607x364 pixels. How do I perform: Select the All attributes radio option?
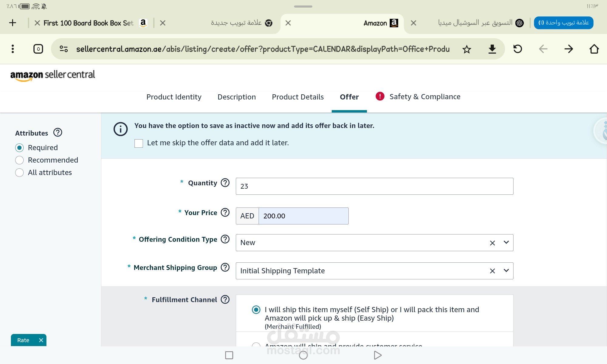[19, 173]
